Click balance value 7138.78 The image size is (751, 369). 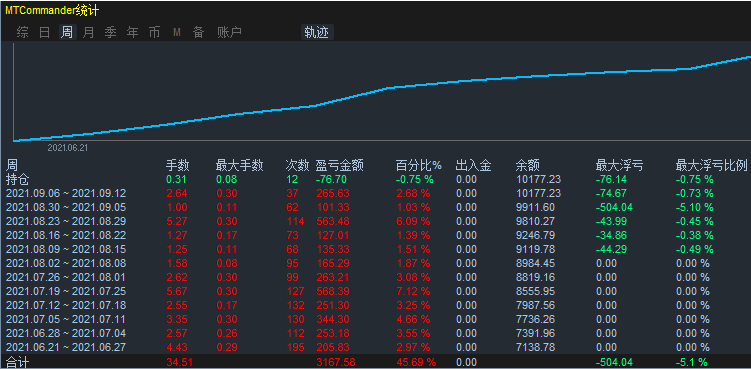point(535,347)
